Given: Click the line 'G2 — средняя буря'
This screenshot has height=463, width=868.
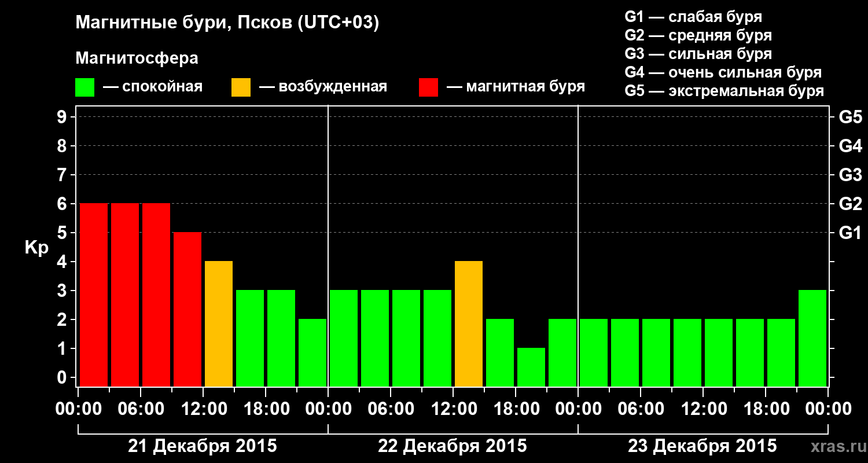Looking at the screenshot, I should point(698,35).
